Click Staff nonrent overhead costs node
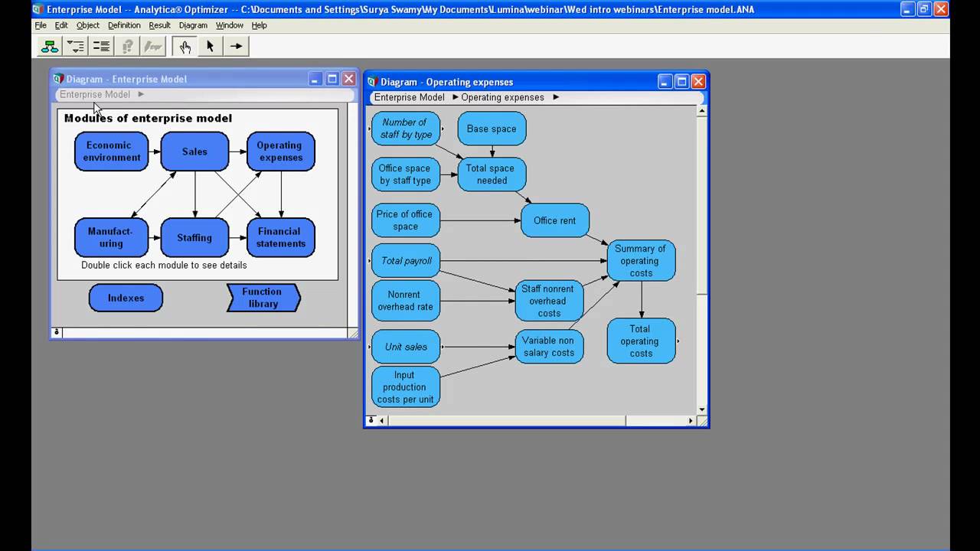 click(549, 301)
